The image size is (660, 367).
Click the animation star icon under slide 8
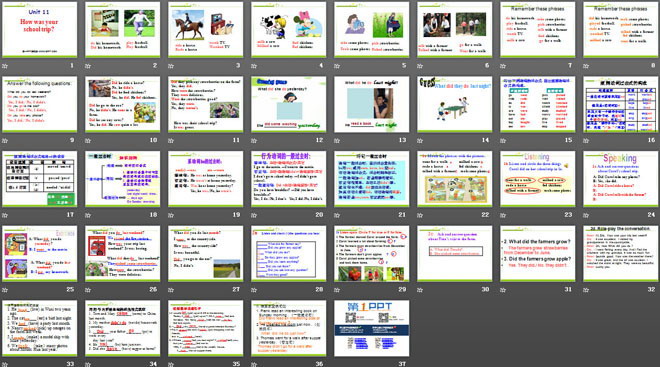point(586,66)
